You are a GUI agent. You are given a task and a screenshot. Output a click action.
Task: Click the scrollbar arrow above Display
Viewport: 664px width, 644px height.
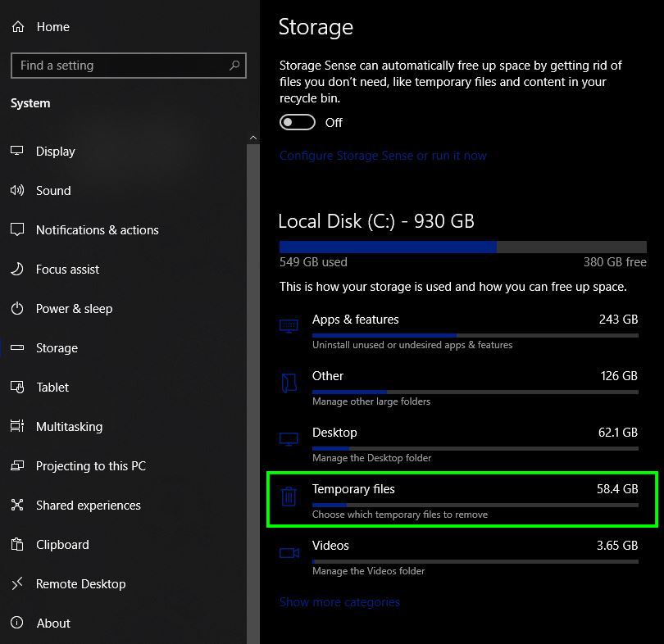253,138
